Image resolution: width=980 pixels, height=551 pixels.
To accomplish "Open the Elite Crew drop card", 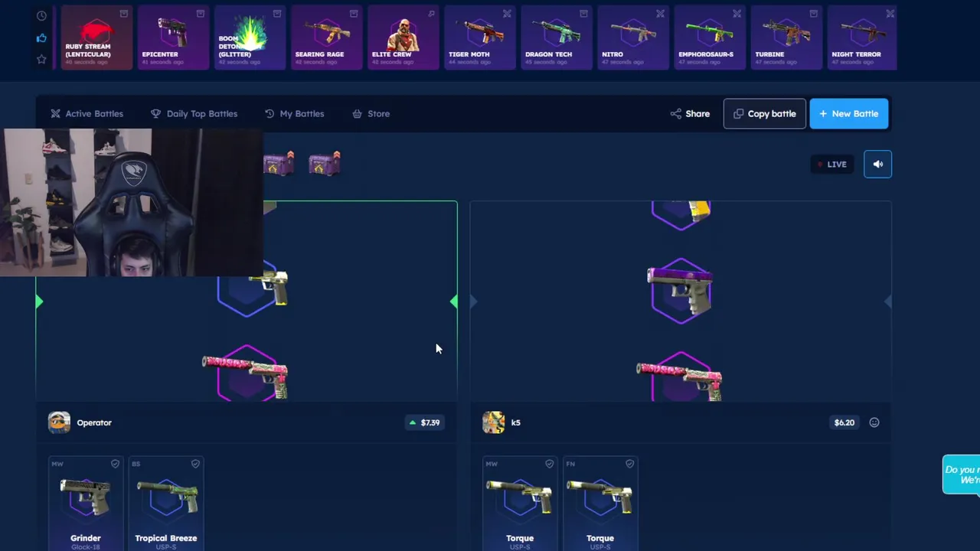I will 403,37.
